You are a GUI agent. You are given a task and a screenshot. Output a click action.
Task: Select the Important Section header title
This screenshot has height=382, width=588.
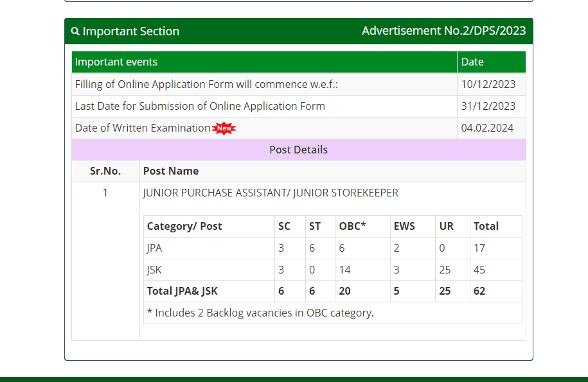tap(130, 31)
